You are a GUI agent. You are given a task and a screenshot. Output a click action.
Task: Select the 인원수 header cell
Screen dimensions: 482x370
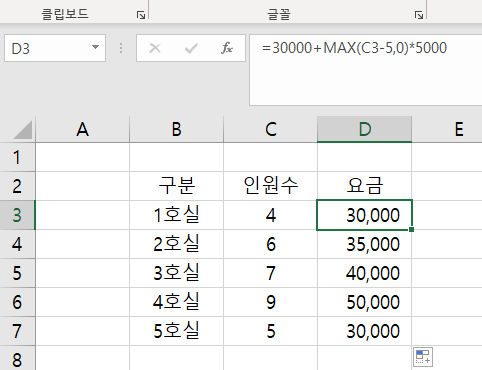[x=270, y=186]
